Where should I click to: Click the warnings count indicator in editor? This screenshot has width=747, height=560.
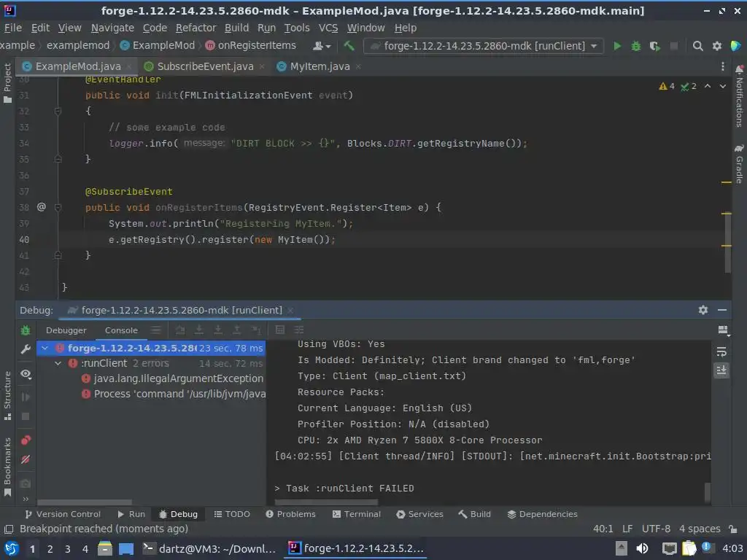tap(667, 86)
